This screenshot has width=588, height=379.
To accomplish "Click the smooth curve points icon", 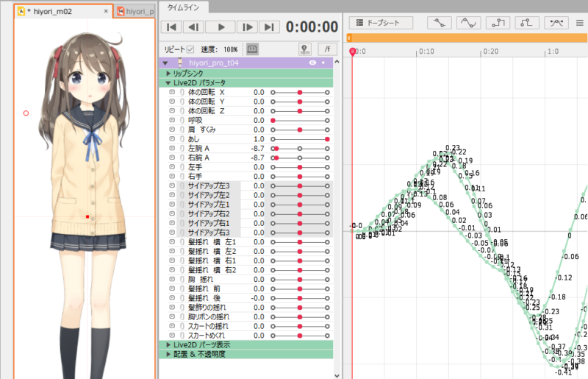I will 556,23.
